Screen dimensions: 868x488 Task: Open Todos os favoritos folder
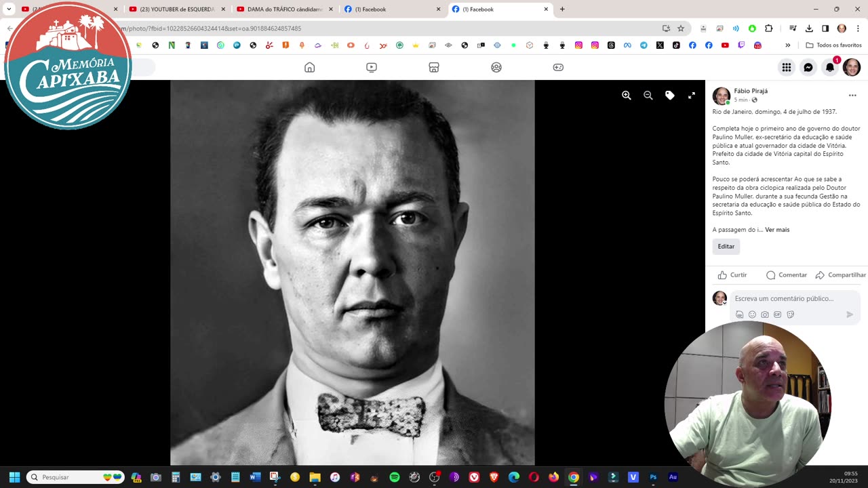click(833, 45)
